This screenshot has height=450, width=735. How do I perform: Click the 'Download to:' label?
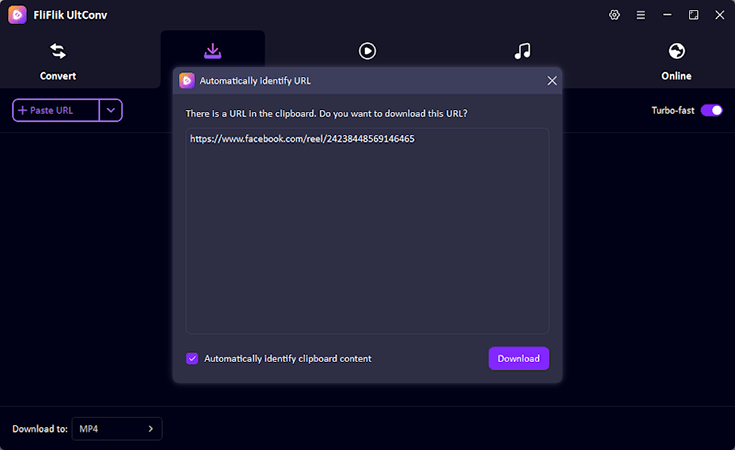tap(40, 429)
